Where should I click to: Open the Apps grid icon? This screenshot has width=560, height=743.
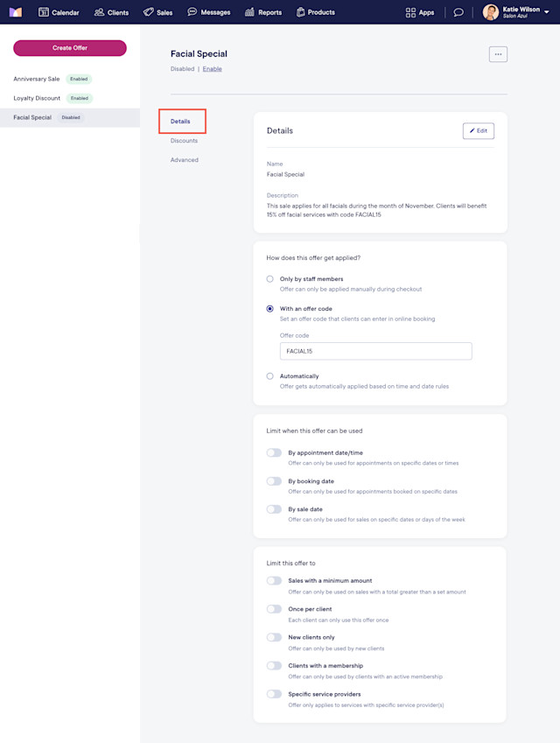[x=410, y=13]
